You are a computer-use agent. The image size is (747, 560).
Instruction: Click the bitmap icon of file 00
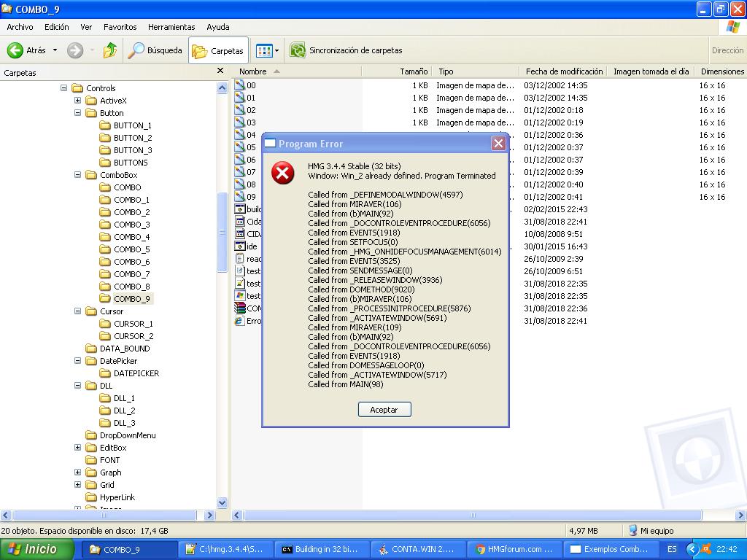[x=239, y=85]
